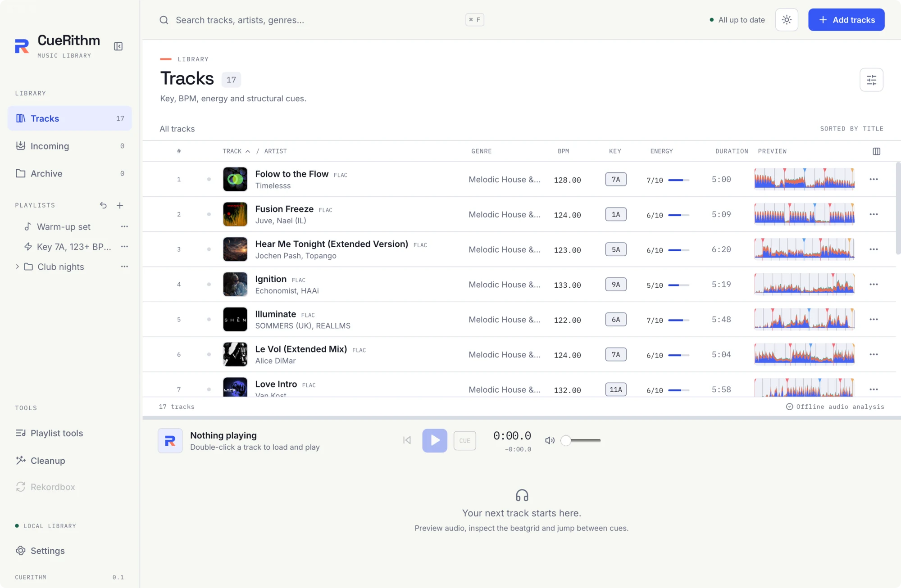Open the Archive section
The width and height of the screenshot is (901, 588).
(x=70, y=173)
